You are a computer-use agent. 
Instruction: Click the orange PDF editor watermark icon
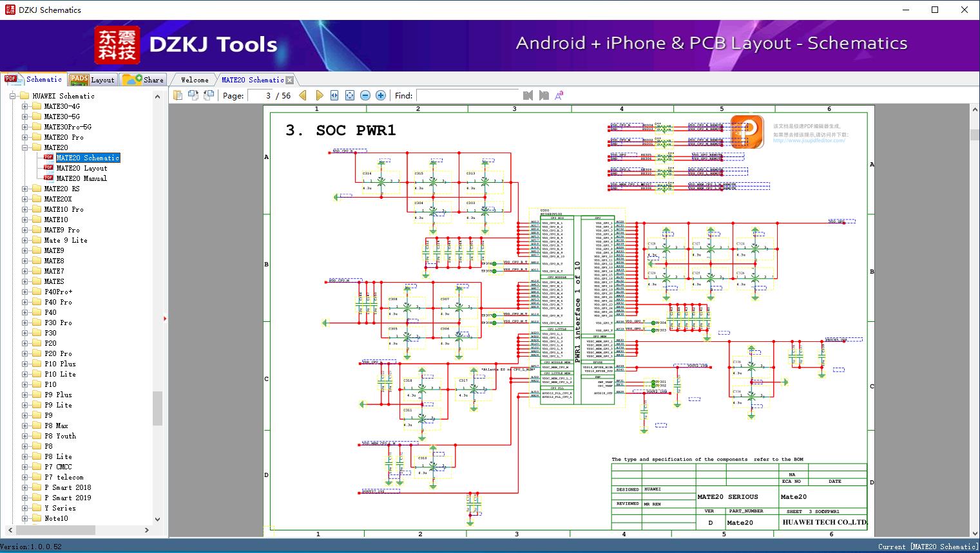747,131
